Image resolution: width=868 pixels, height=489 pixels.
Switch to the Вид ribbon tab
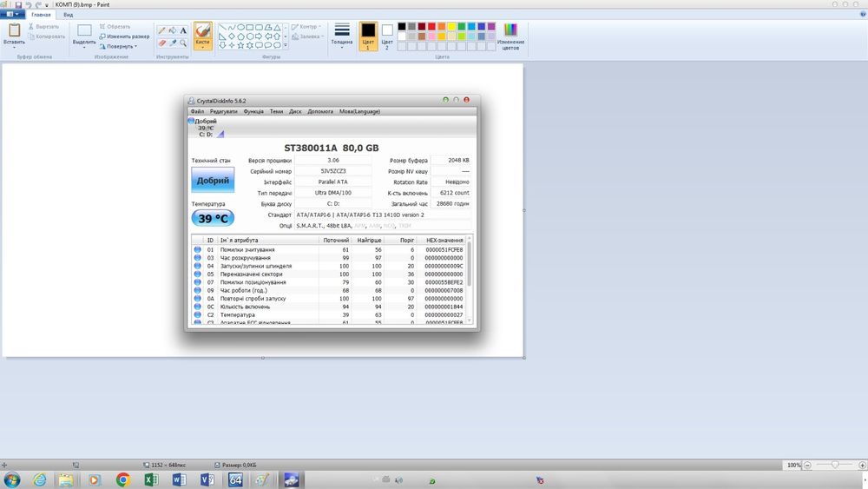[68, 15]
